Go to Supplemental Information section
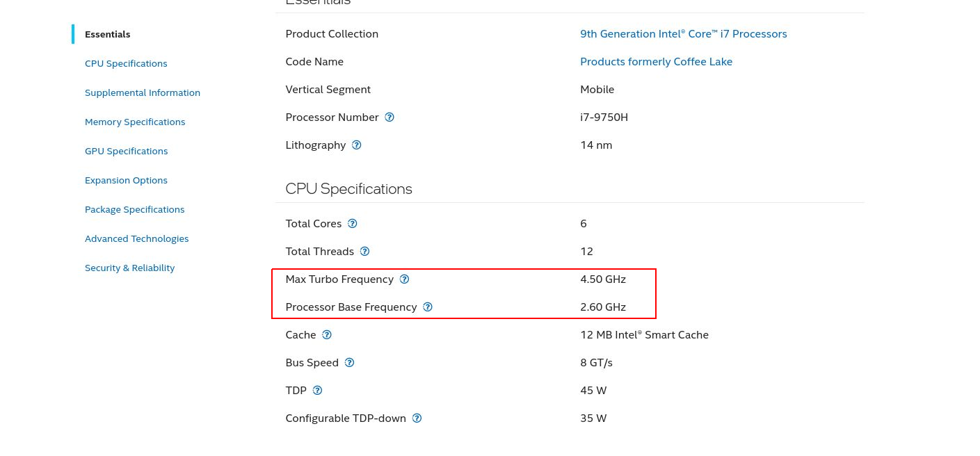The image size is (980, 456). (143, 92)
